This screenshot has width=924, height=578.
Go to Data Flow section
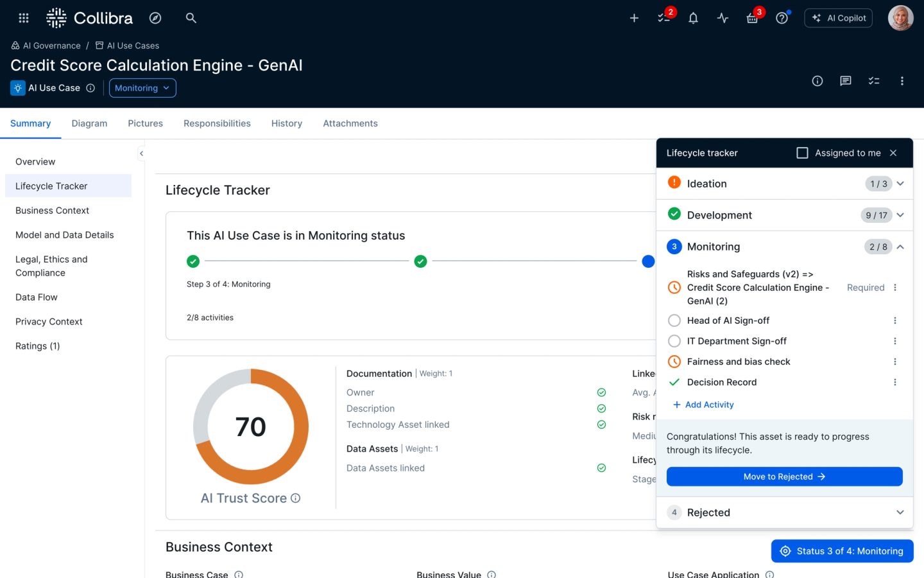point(37,297)
